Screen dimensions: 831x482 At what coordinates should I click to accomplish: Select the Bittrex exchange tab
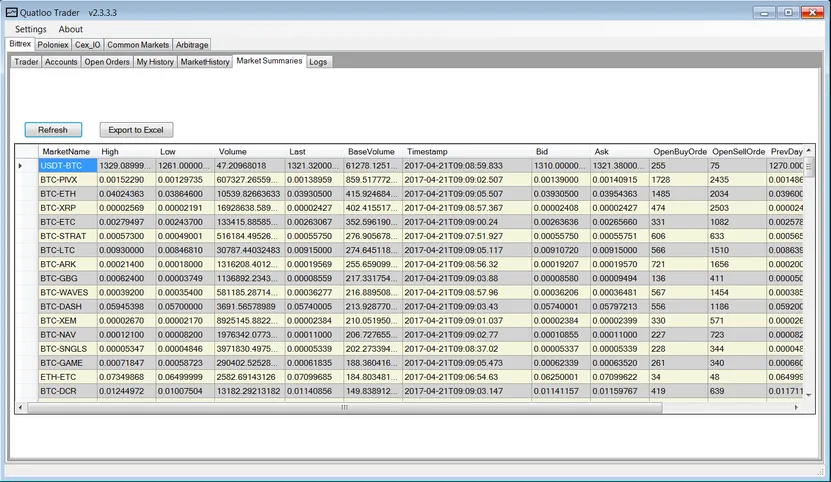point(20,44)
